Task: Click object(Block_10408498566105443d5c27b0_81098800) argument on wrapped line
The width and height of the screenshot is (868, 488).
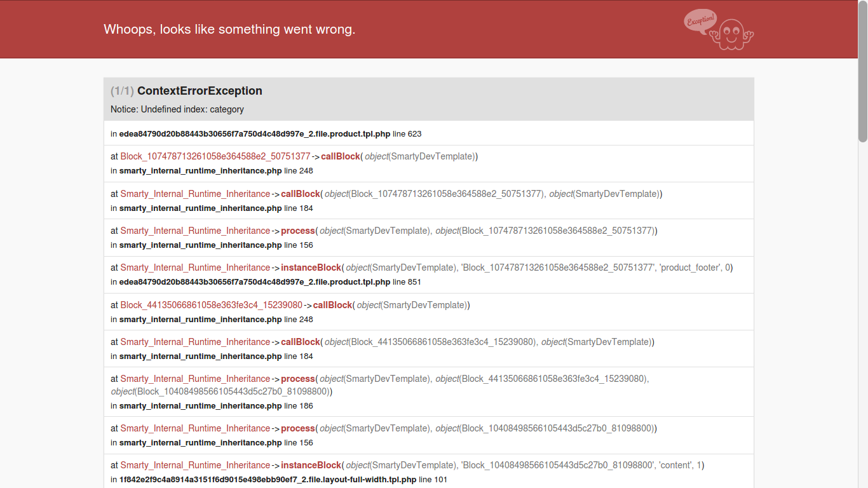Action: 220,391
